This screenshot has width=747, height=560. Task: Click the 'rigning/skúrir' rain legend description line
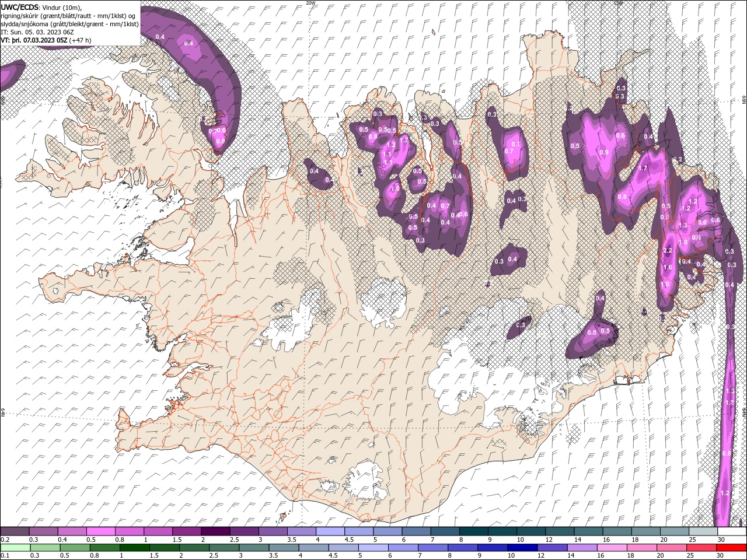[68, 16]
